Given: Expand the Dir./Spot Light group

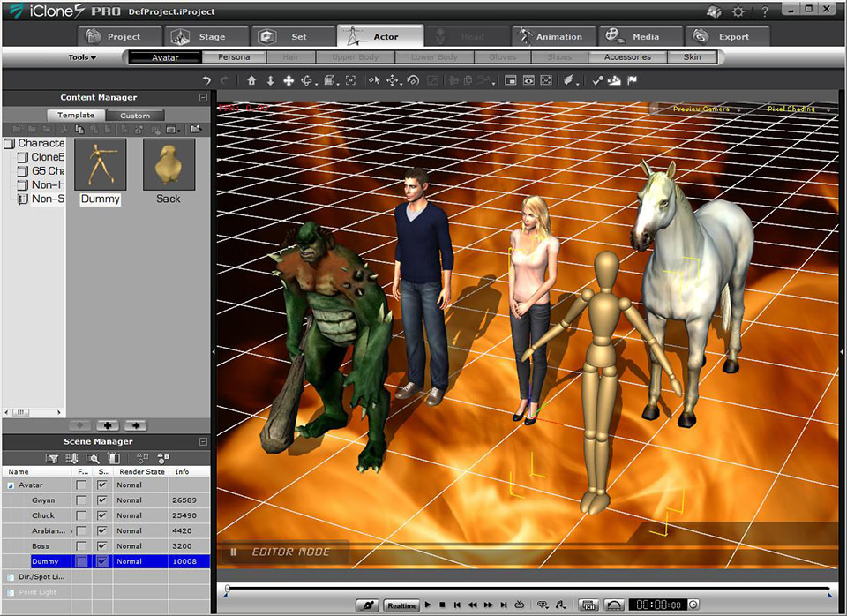Looking at the screenshot, I should pyautogui.click(x=11, y=577).
